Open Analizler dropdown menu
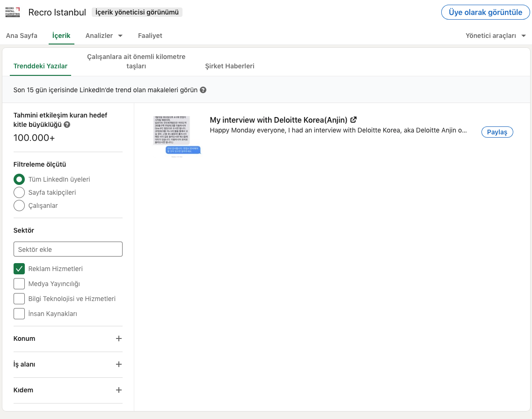Image resolution: width=532 pixels, height=419 pixels. (x=104, y=36)
